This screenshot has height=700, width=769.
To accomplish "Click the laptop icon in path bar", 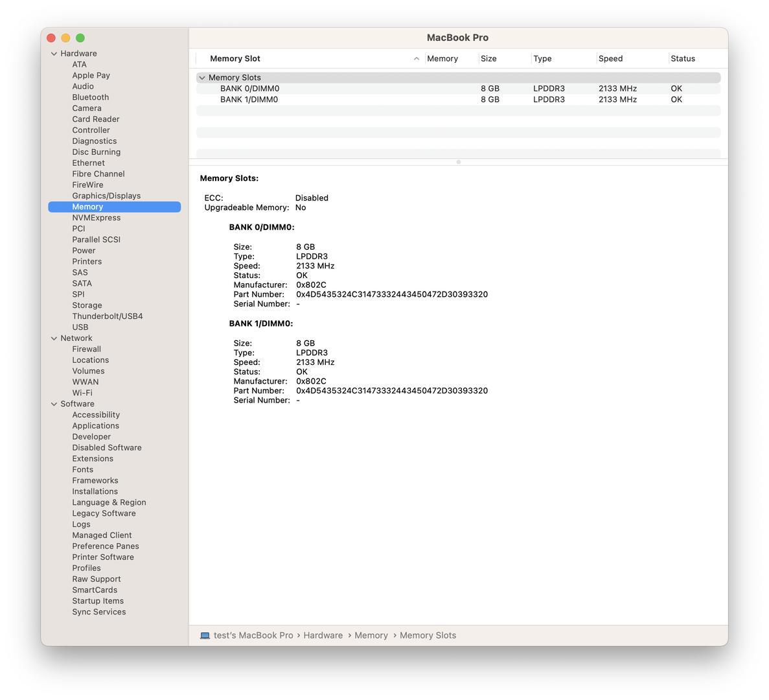I will pyautogui.click(x=205, y=635).
